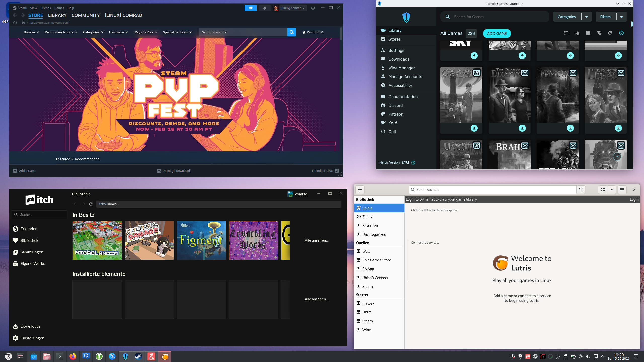The width and height of the screenshot is (644, 362).
Task: Expand Steam Browse store menu
Action: tap(31, 32)
